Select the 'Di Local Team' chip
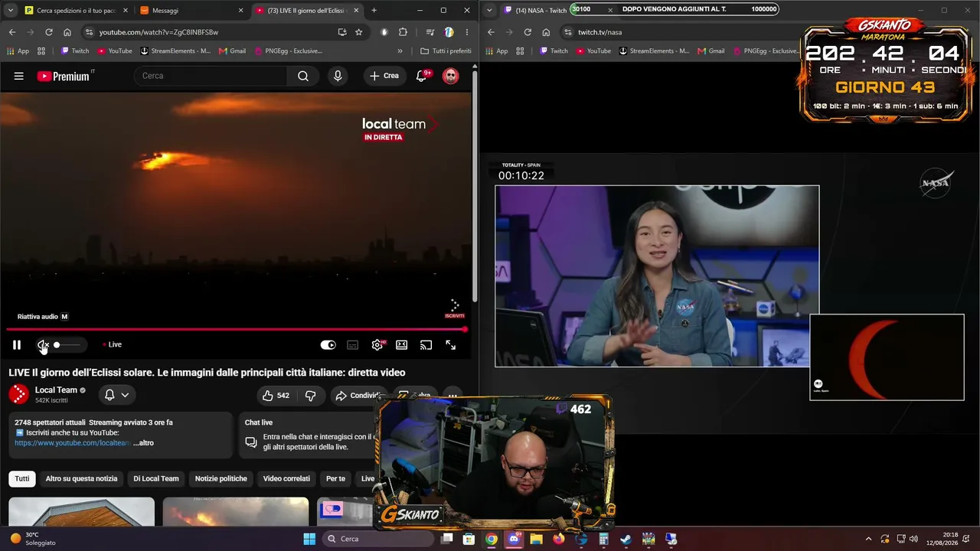The image size is (980, 551). click(x=156, y=479)
